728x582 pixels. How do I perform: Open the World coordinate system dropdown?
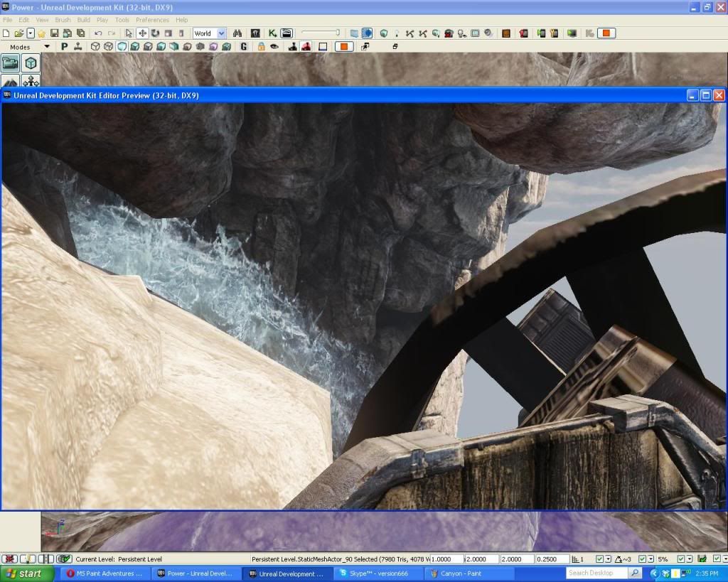tap(221, 33)
